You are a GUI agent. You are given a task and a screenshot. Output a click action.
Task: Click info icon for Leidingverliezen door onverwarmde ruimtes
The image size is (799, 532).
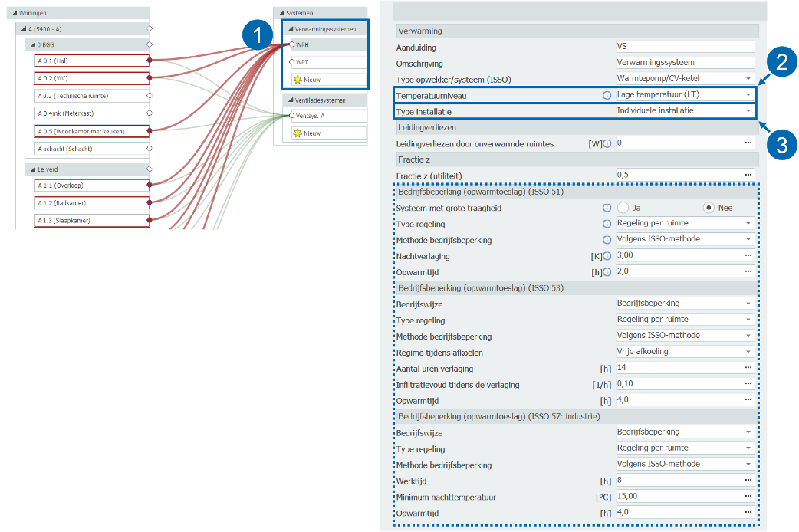pyautogui.click(x=607, y=143)
